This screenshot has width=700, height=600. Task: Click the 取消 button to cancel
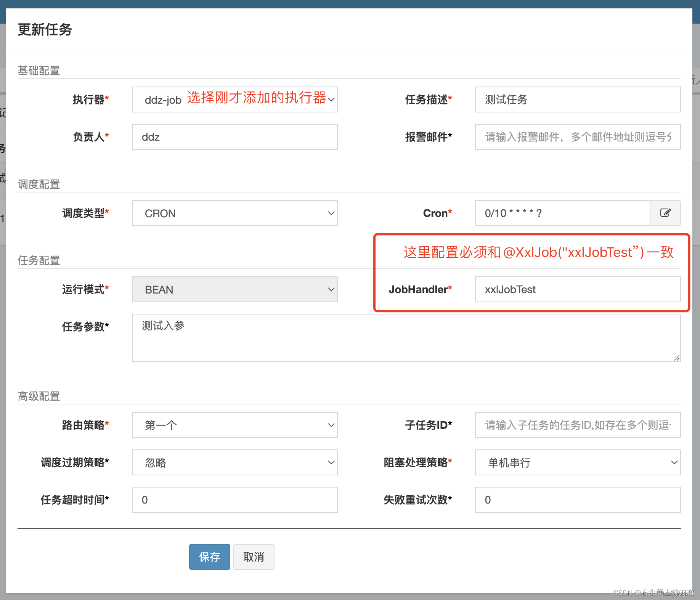254,557
